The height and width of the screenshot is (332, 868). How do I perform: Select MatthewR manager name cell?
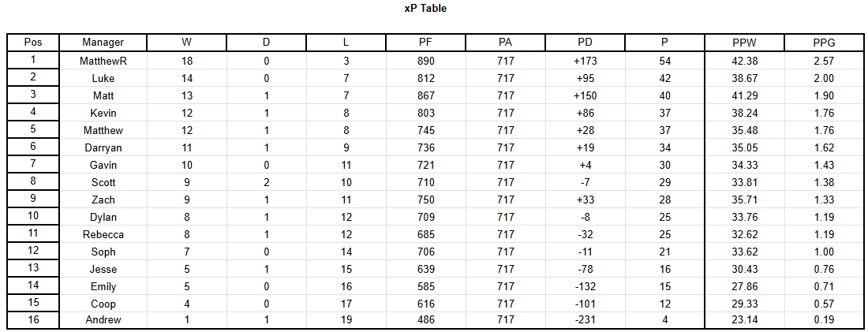103,61
